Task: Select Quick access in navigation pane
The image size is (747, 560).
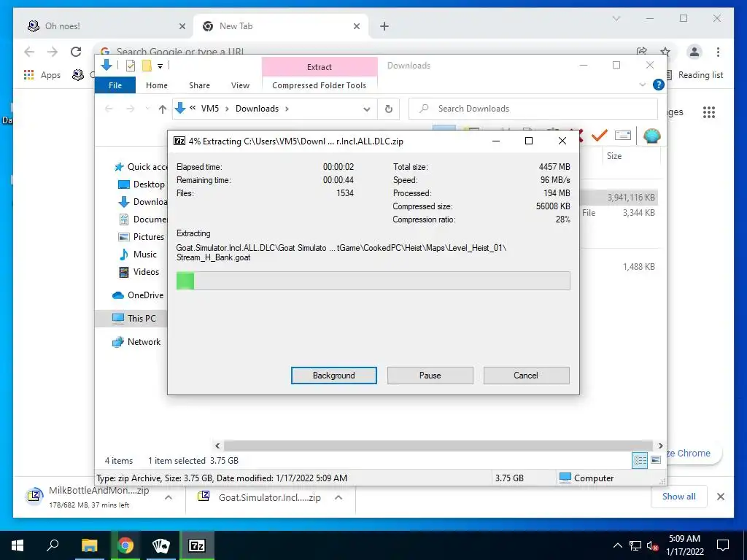Action: [x=142, y=167]
